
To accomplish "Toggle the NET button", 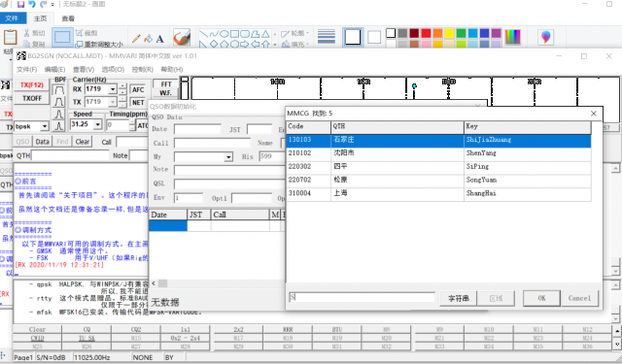I will 138,103.
